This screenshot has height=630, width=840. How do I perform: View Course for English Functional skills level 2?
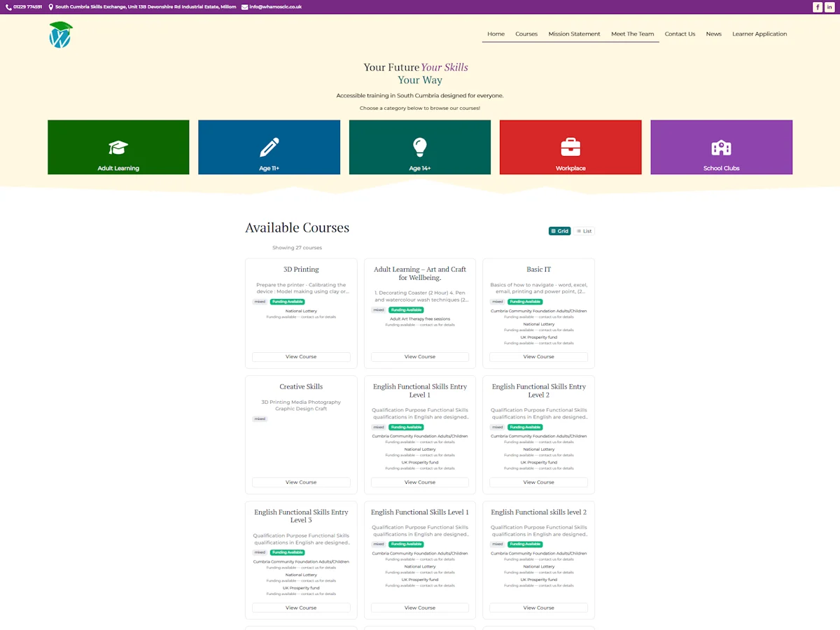click(538, 608)
